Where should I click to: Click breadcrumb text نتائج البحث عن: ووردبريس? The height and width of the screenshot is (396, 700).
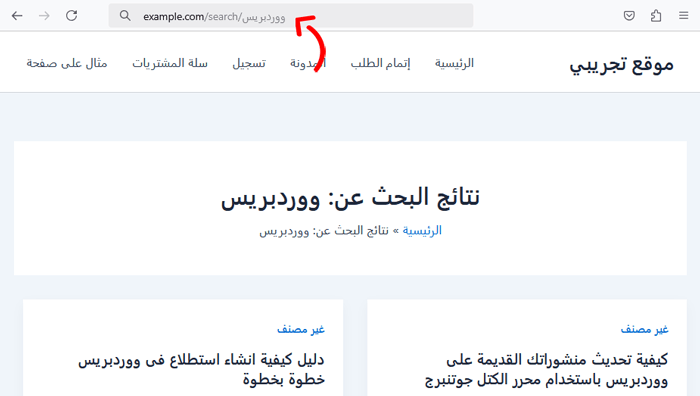[x=324, y=231]
